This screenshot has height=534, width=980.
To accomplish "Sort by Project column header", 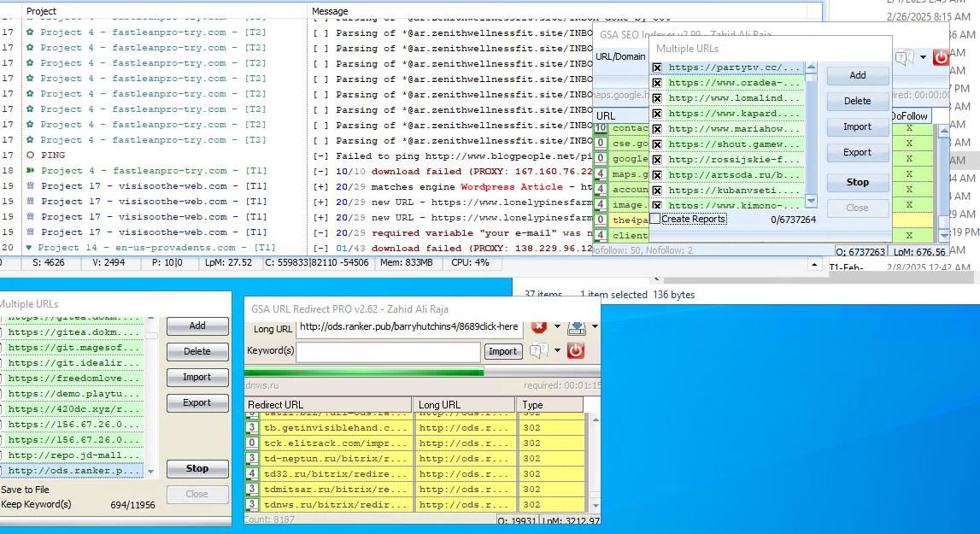I will (166, 11).
